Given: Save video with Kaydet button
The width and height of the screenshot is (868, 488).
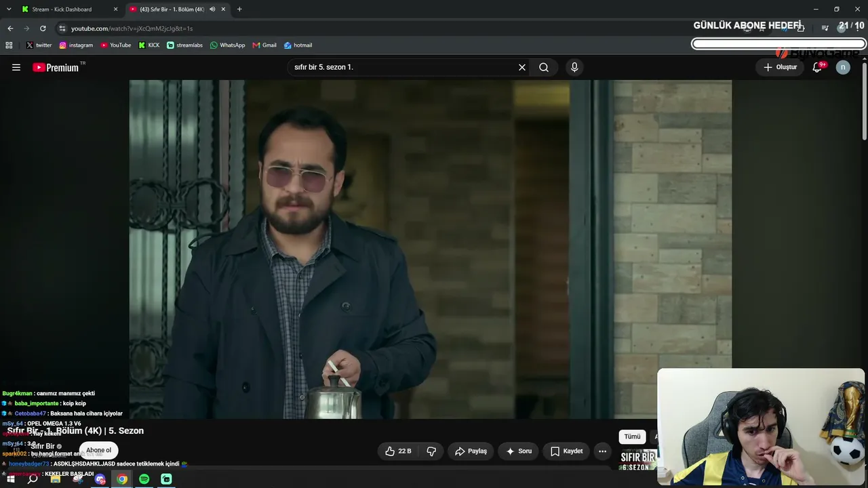Looking at the screenshot, I should click(x=566, y=451).
